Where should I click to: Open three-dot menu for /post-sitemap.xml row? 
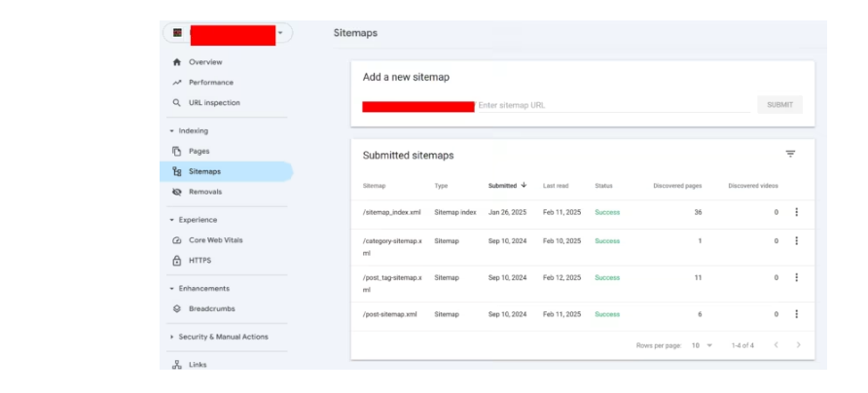coord(796,314)
